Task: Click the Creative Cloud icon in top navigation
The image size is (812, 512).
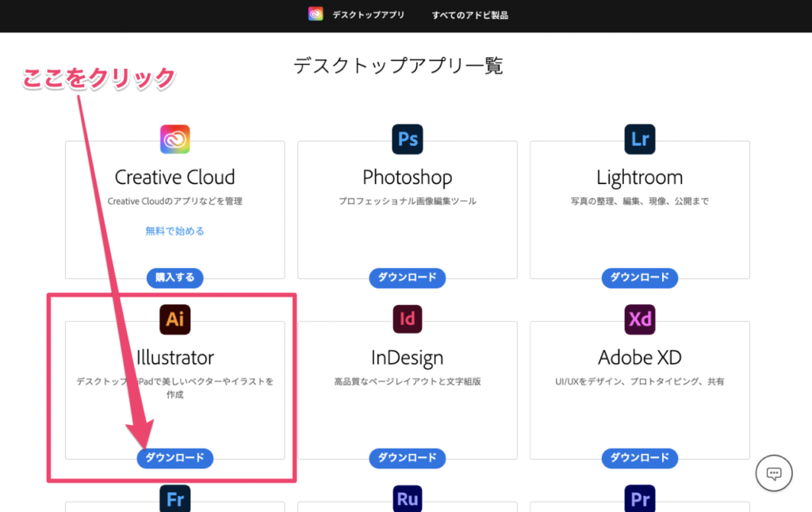Action: pyautogui.click(x=314, y=13)
